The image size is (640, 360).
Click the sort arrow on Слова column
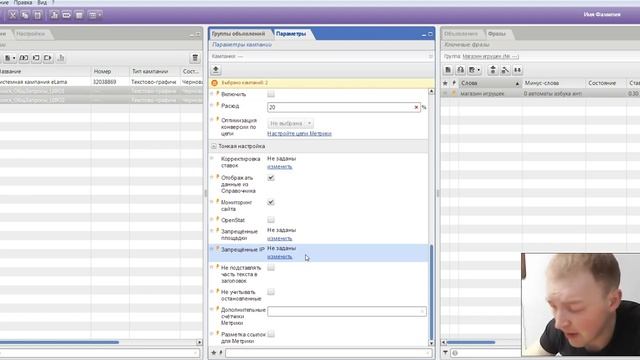point(517,84)
